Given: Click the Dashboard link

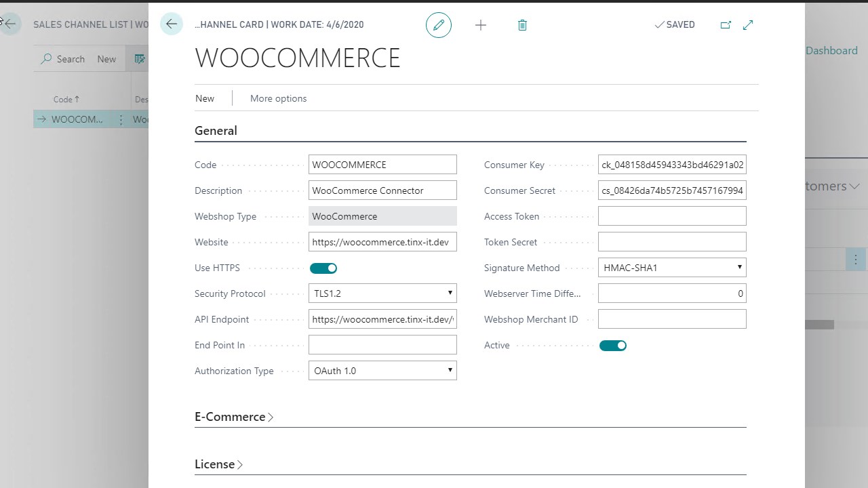Looking at the screenshot, I should (x=831, y=51).
